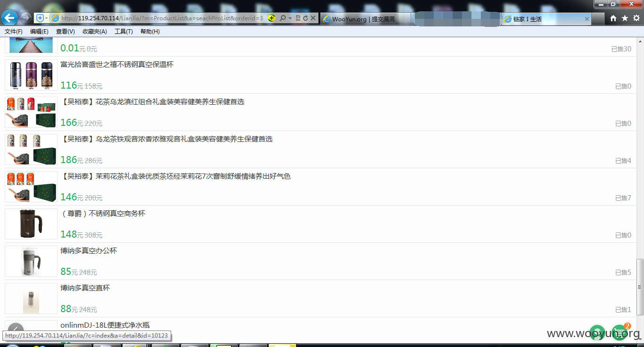This screenshot has width=644, height=347.
Task: Click the boardwalk sea thumbnail at top
Action: [x=31, y=46]
